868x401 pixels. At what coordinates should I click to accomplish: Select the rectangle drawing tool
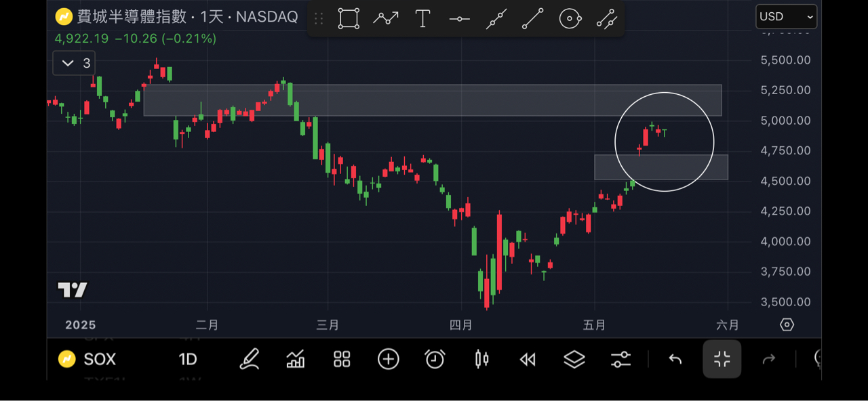point(349,19)
